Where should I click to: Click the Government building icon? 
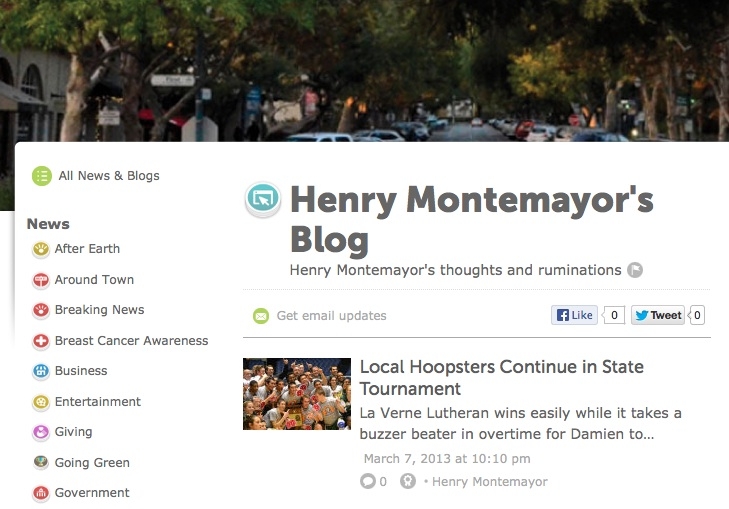41,493
